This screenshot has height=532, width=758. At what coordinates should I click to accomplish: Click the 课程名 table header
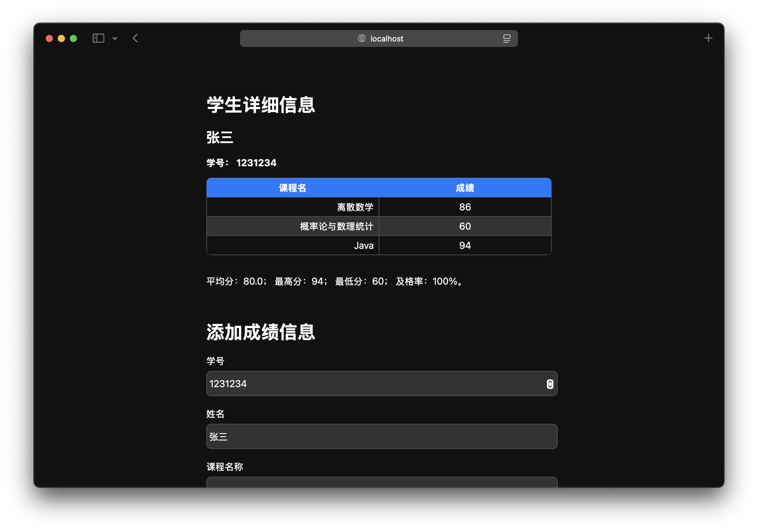(292, 188)
